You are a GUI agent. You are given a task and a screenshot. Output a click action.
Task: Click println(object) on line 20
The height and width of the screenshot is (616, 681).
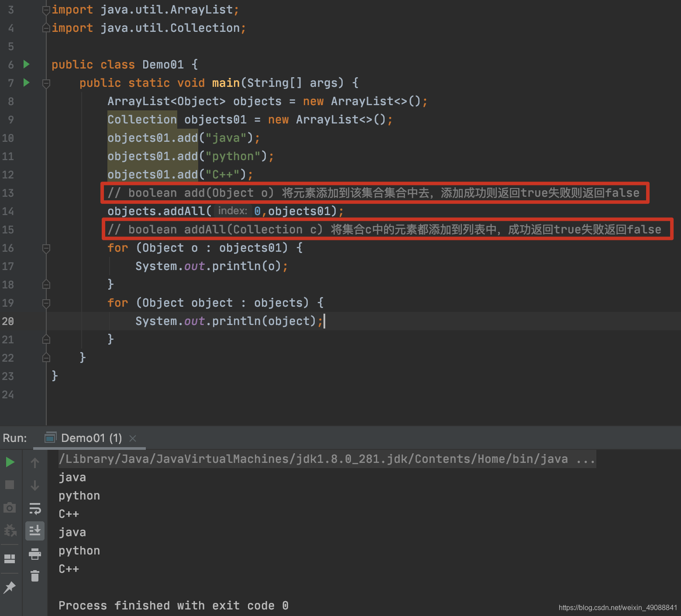(x=264, y=321)
